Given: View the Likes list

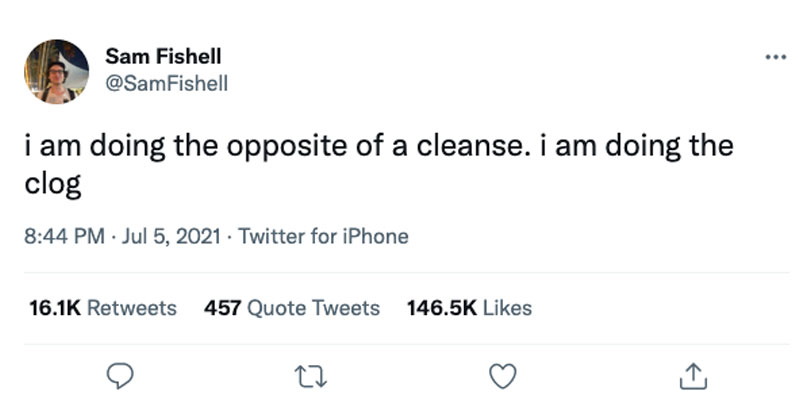Looking at the screenshot, I should click(469, 308).
